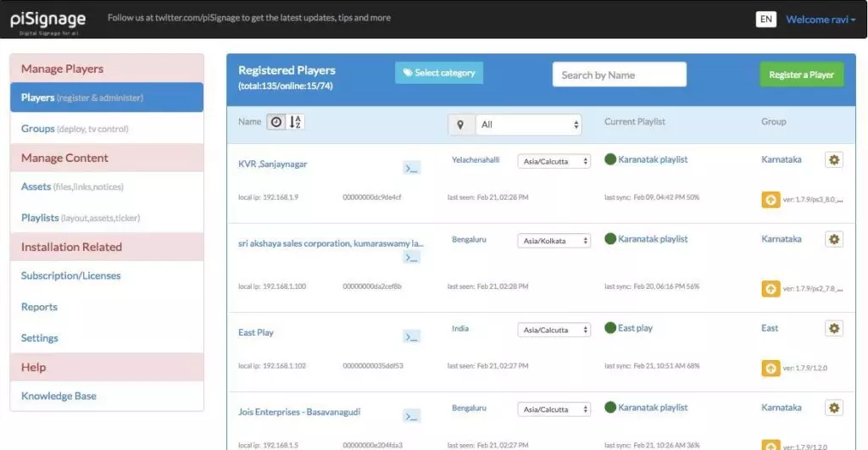Open the Welcome ravi user menu

(821, 19)
